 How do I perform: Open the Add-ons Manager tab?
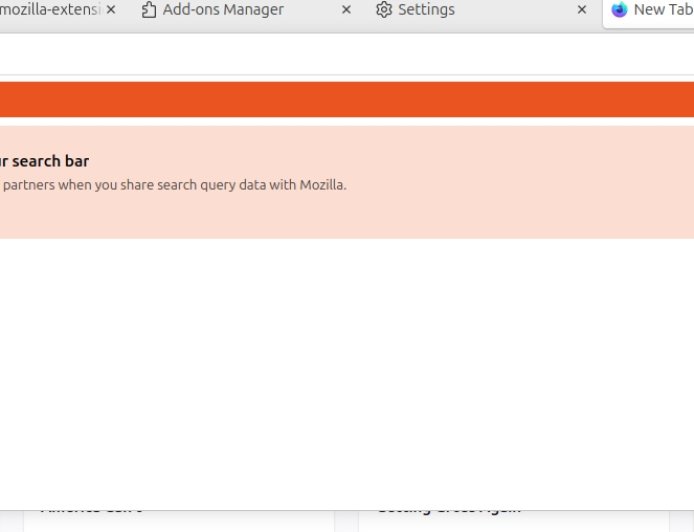[223, 10]
